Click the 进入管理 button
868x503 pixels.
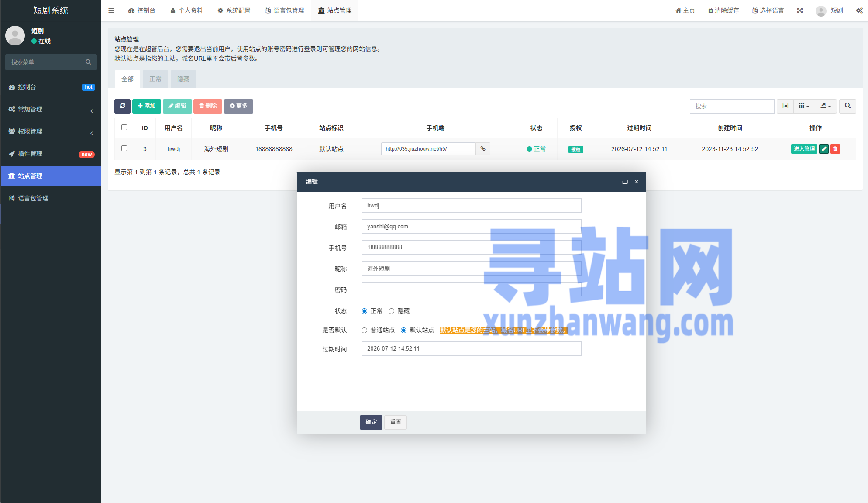804,149
